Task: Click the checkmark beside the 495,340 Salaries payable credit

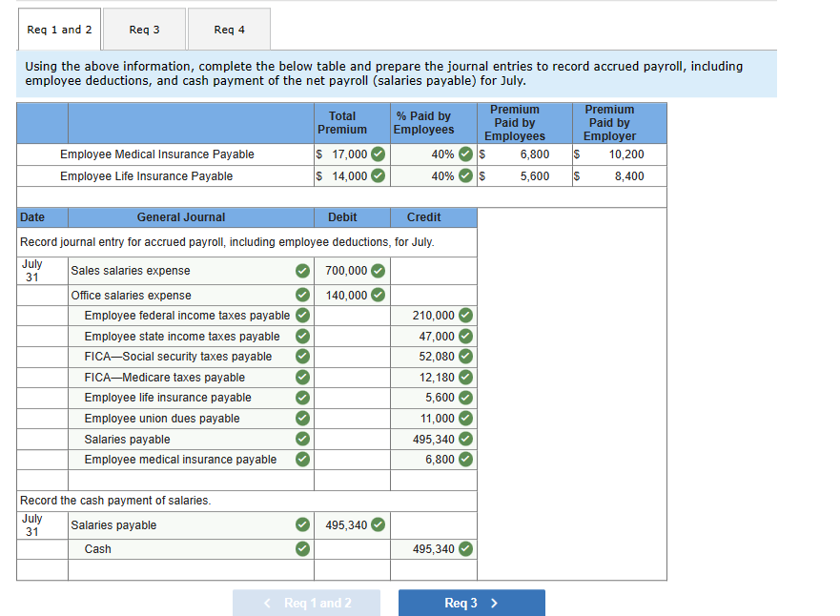Action: [464, 439]
